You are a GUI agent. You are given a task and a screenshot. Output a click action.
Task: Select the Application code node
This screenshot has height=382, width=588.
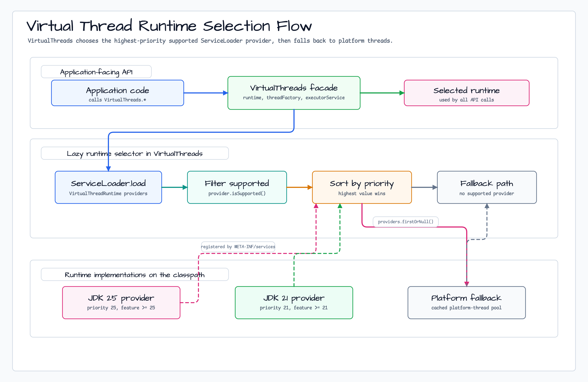pos(117,93)
